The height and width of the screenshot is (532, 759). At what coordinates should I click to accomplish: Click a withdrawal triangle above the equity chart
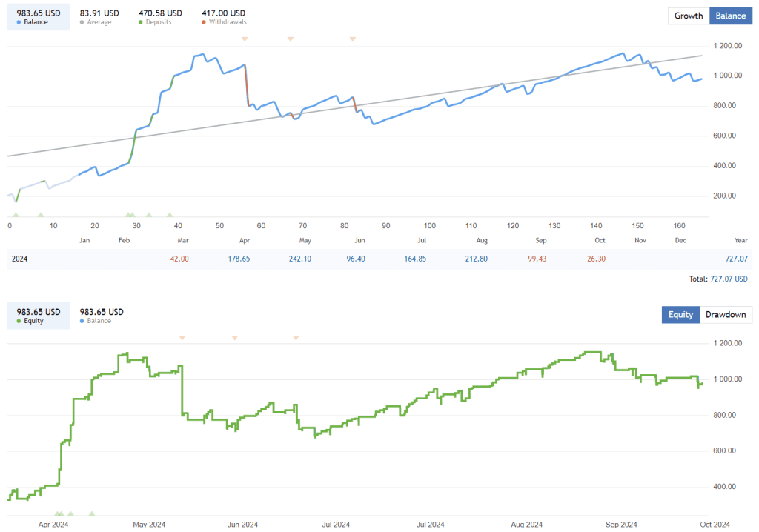(x=234, y=337)
